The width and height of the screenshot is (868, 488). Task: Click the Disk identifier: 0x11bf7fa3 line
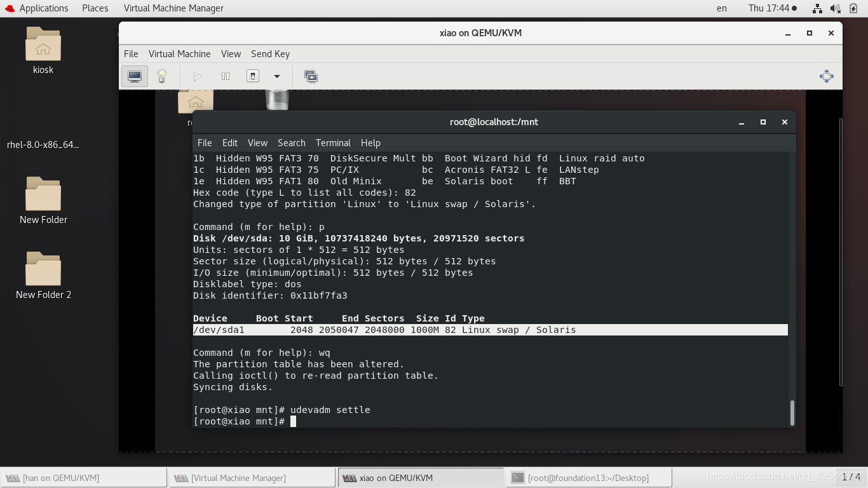coord(270,295)
